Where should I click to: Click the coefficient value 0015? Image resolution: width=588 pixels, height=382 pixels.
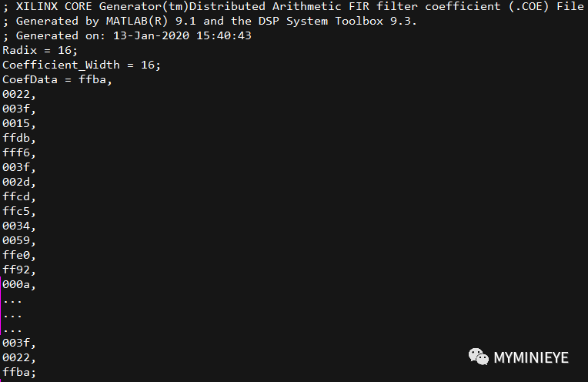click(x=18, y=123)
